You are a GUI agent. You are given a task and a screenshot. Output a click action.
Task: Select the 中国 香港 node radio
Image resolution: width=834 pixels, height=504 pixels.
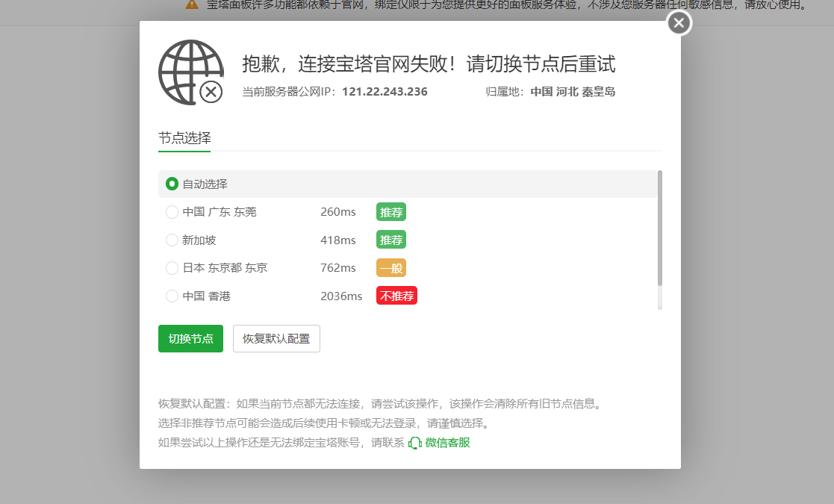pos(172,296)
